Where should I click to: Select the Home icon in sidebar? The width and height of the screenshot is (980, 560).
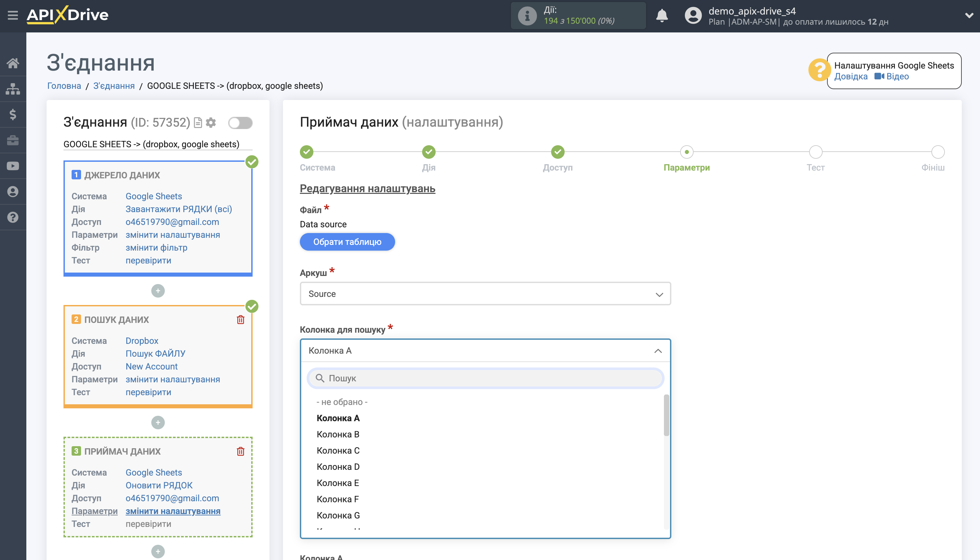click(13, 63)
